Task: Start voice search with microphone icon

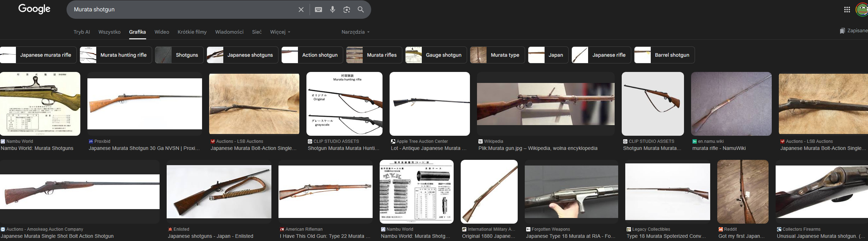Action: tap(333, 10)
